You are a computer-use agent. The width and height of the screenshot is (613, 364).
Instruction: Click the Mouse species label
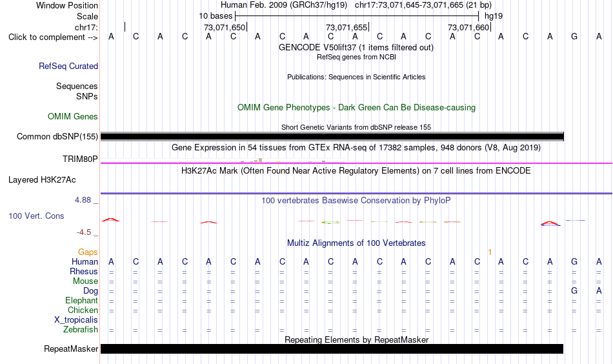(85, 281)
